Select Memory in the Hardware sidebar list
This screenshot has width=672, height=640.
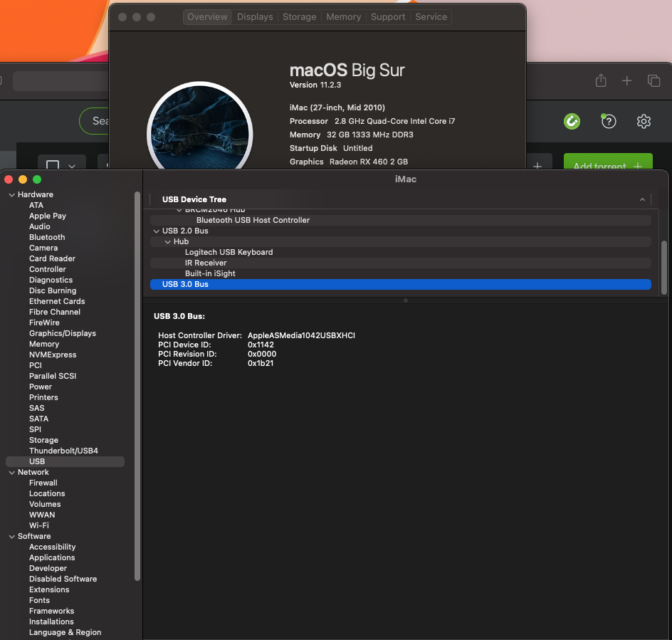[x=44, y=345]
